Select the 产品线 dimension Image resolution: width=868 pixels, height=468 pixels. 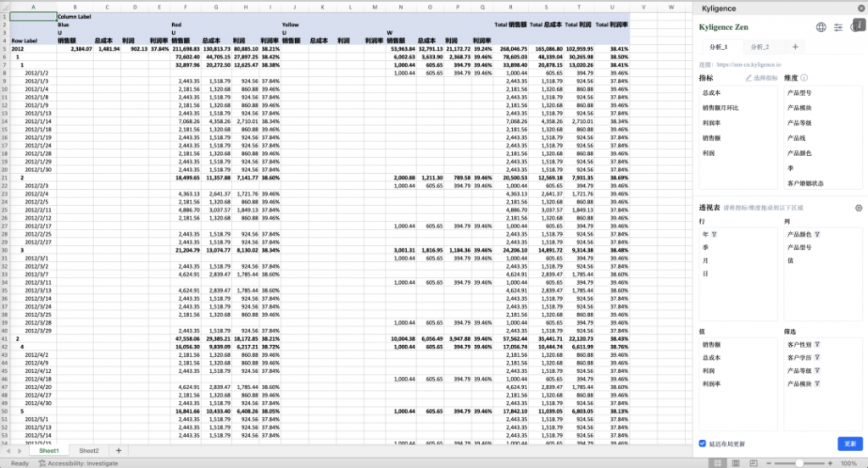click(x=797, y=138)
